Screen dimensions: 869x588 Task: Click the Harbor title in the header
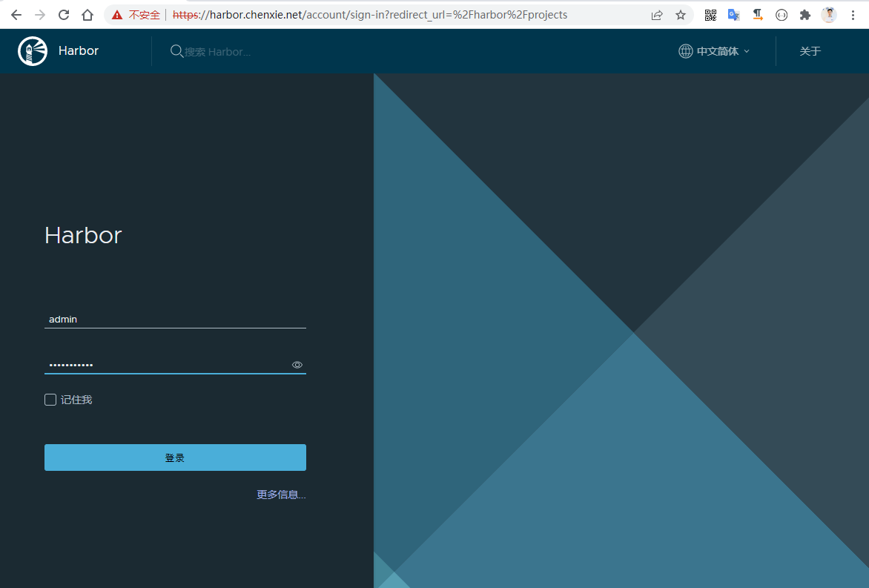point(78,50)
